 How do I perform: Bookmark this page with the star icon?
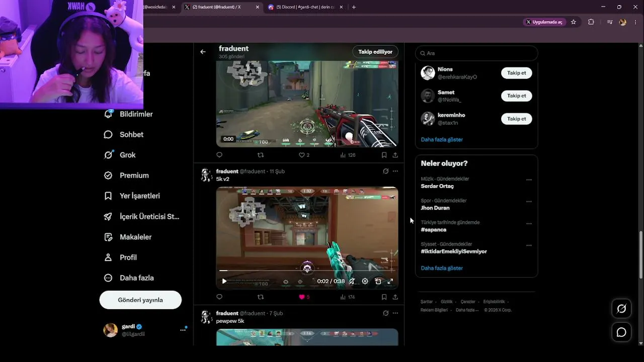(574, 22)
